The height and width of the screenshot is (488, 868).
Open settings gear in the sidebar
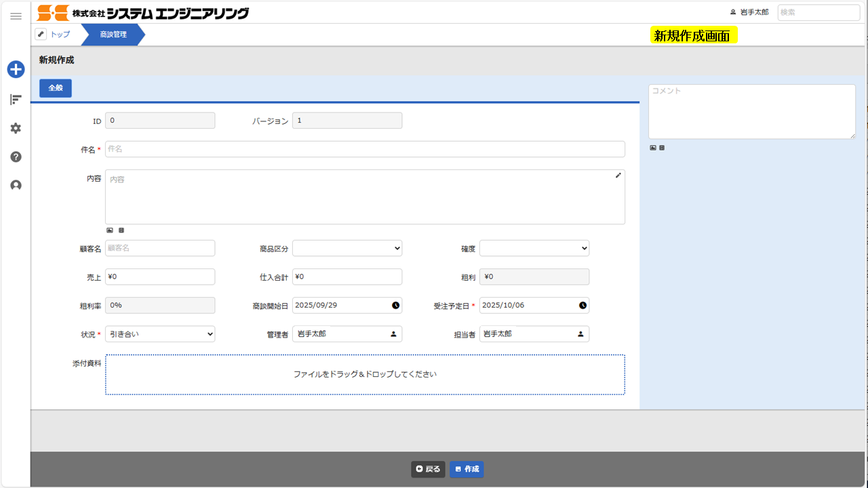coord(16,128)
